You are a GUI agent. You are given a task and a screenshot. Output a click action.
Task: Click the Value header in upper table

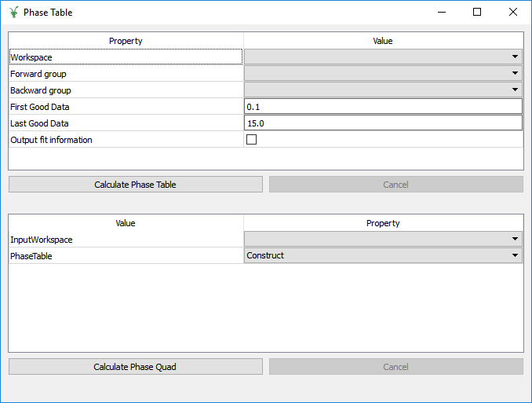coord(383,41)
